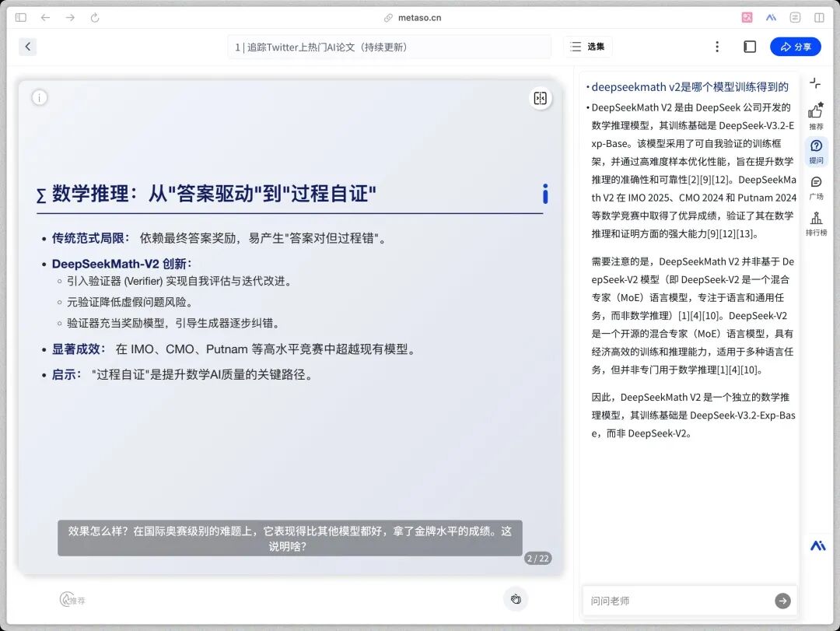Viewport: 840px width, 631px height.
Task: Click the blue 分享 (Share) button
Action: [x=795, y=47]
